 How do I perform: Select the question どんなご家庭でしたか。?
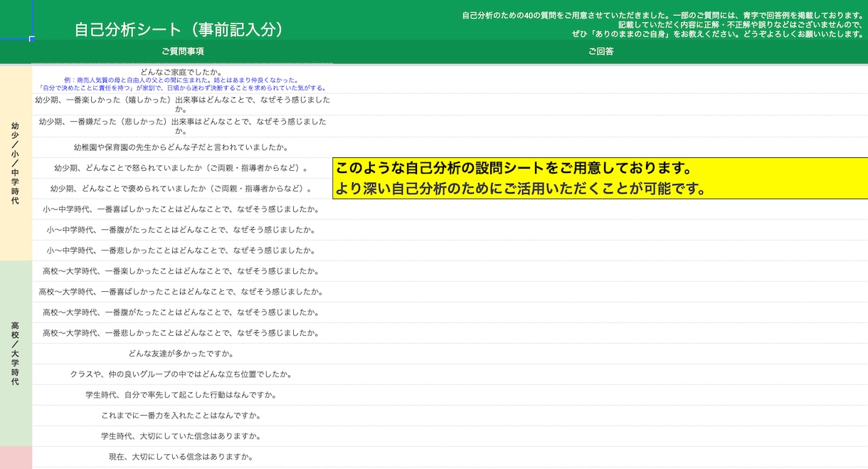click(x=181, y=72)
